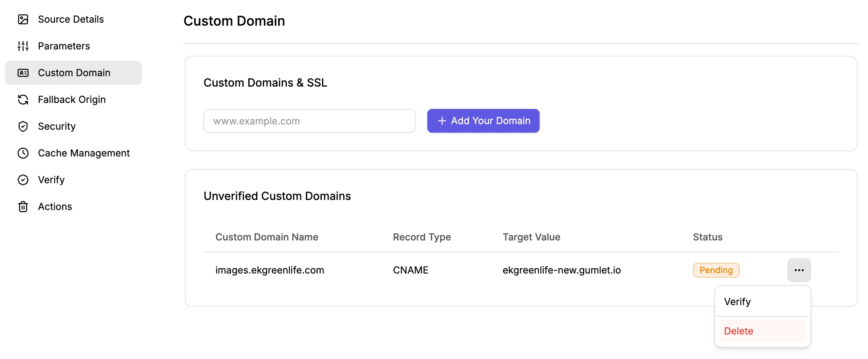Click the Parameters sliders icon
This screenshot has width=868, height=359.
(23, 46)
